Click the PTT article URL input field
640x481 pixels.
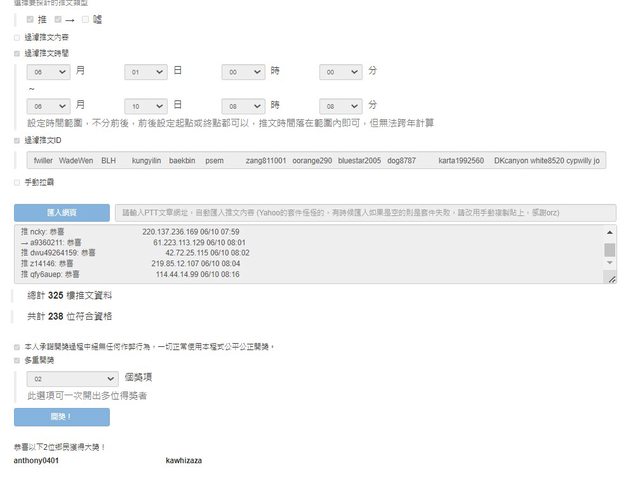coord(363,213)
